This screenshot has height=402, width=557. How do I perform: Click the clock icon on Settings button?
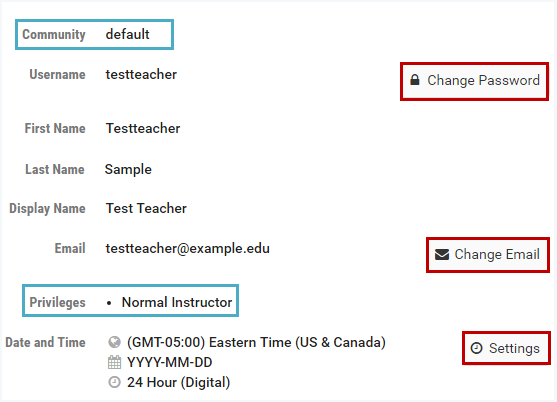pos(476,348)
